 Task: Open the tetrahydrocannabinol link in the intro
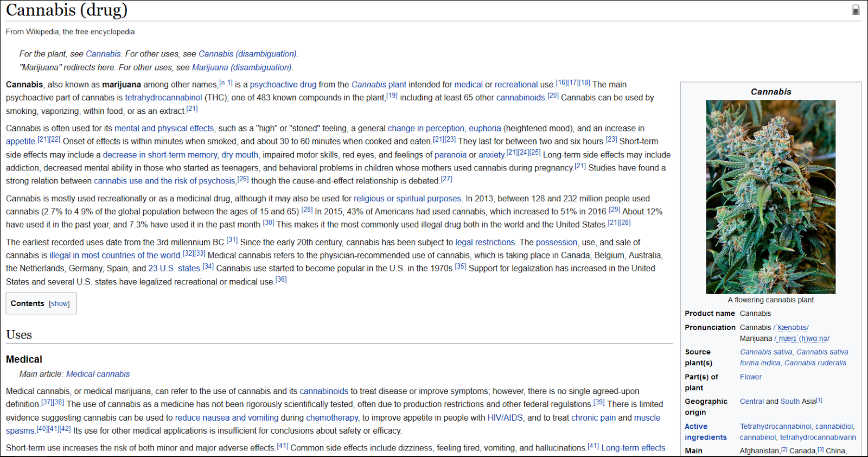[x=163, y=98]
